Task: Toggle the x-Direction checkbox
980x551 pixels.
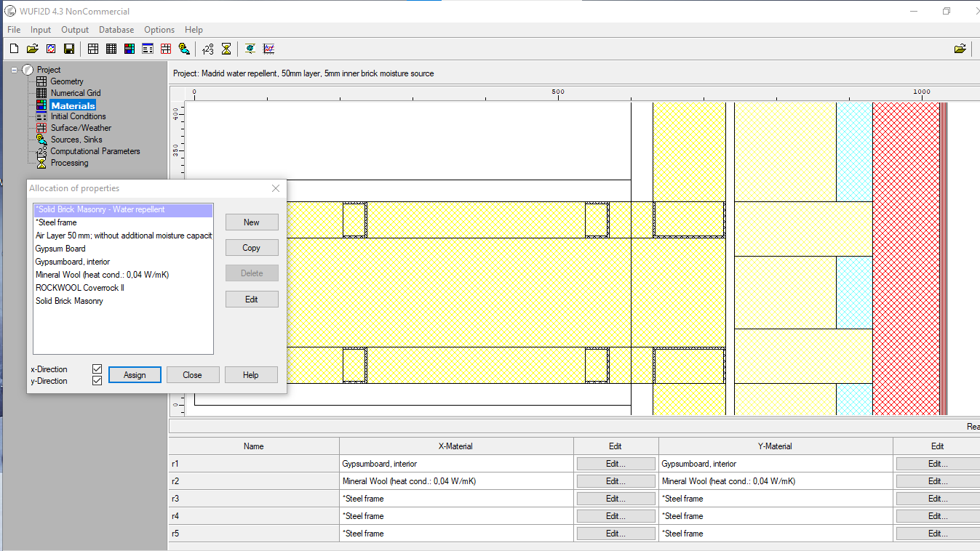Action: [97, 369]
